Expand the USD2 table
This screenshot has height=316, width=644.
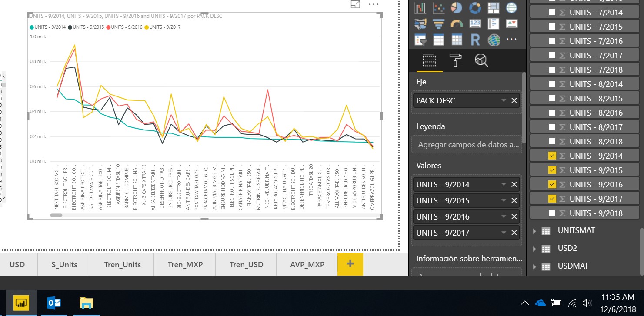534,249
